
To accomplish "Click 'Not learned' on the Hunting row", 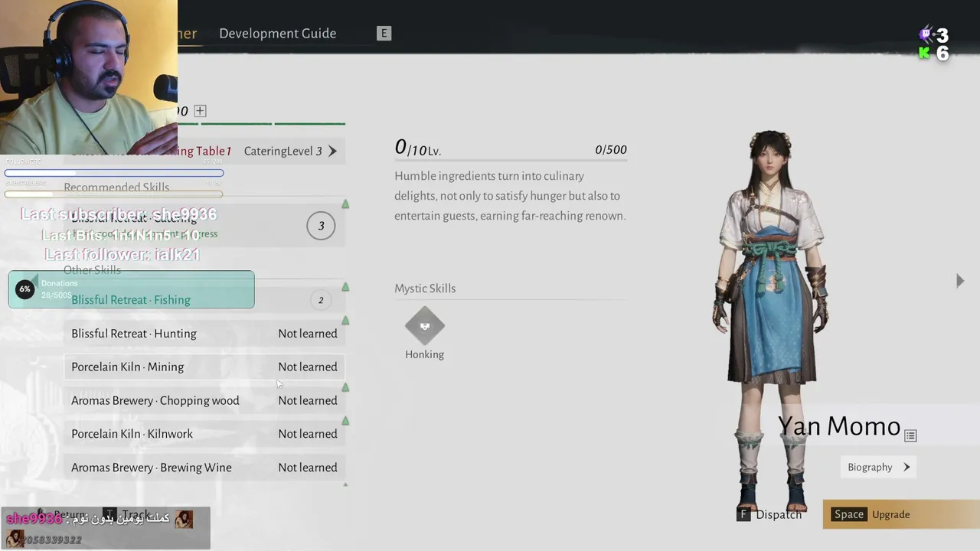I will pyautogui.click(x=308, y=334).
